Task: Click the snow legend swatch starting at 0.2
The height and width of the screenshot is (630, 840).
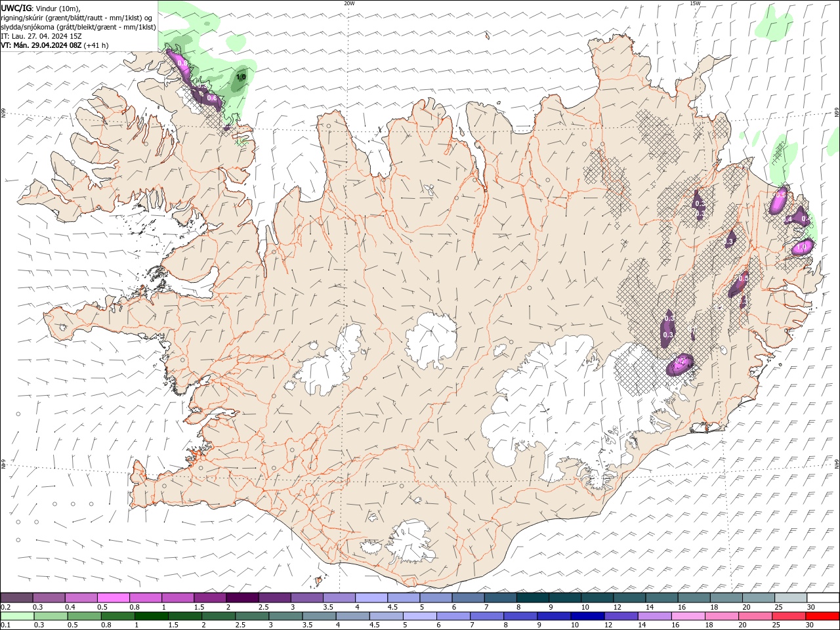Action: (16, 597)
